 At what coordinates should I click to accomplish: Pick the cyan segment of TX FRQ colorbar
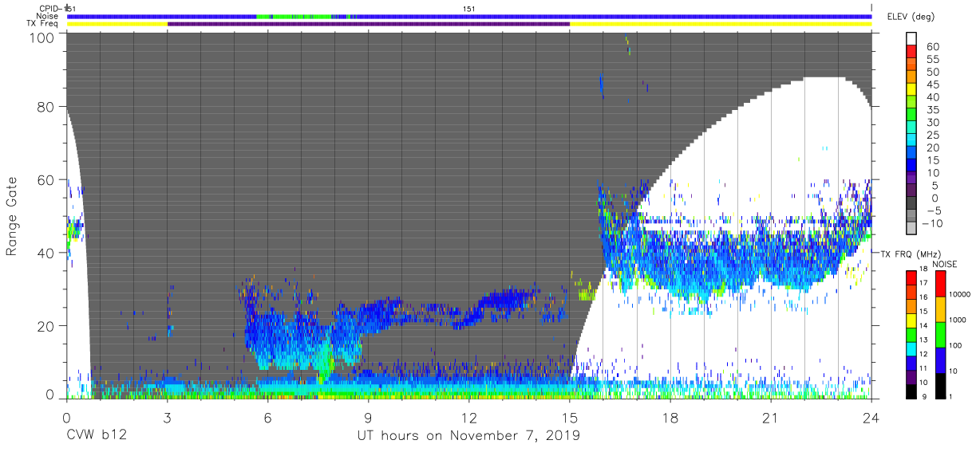coord(911,348)
